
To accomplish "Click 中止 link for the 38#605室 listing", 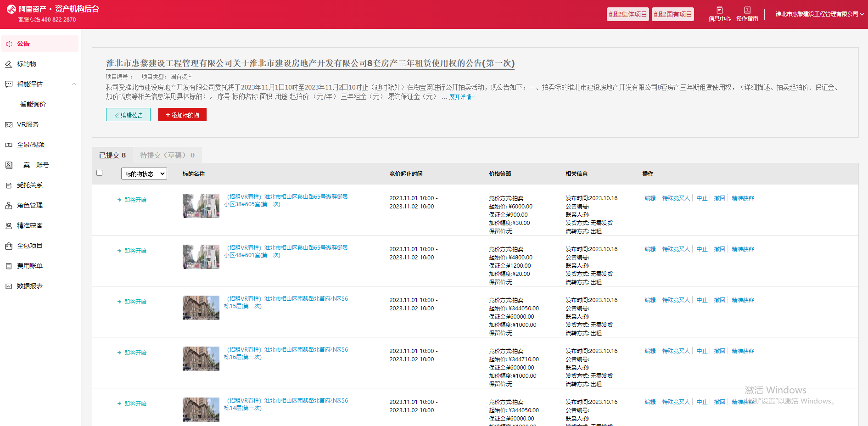I will pos(702,198).
